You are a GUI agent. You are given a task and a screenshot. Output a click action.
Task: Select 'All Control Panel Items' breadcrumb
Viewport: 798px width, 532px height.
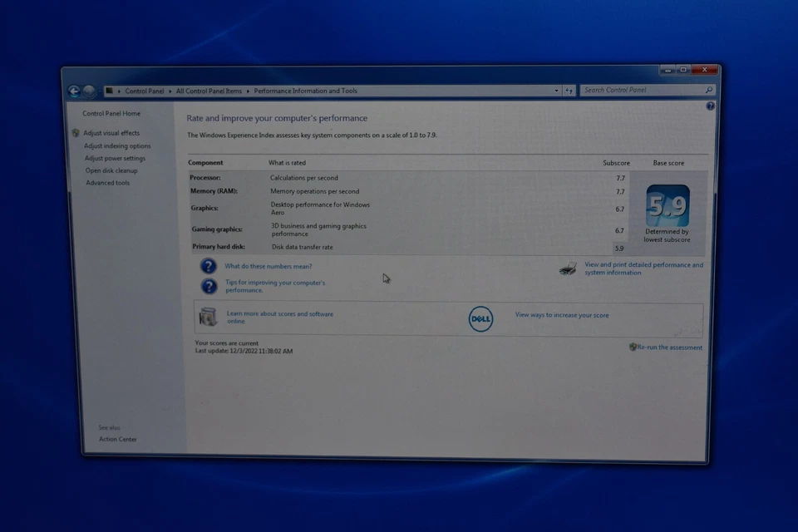click(209, 91)
